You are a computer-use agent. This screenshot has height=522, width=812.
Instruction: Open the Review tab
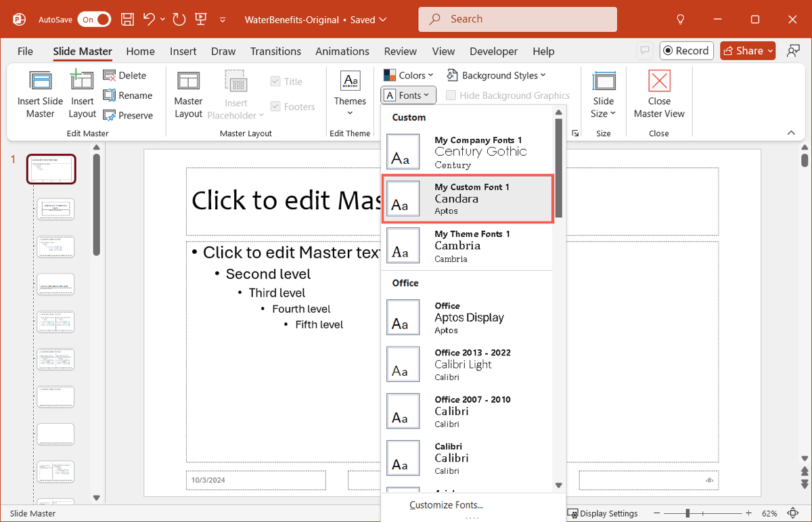pyautogui.click(x=400, y=51)
